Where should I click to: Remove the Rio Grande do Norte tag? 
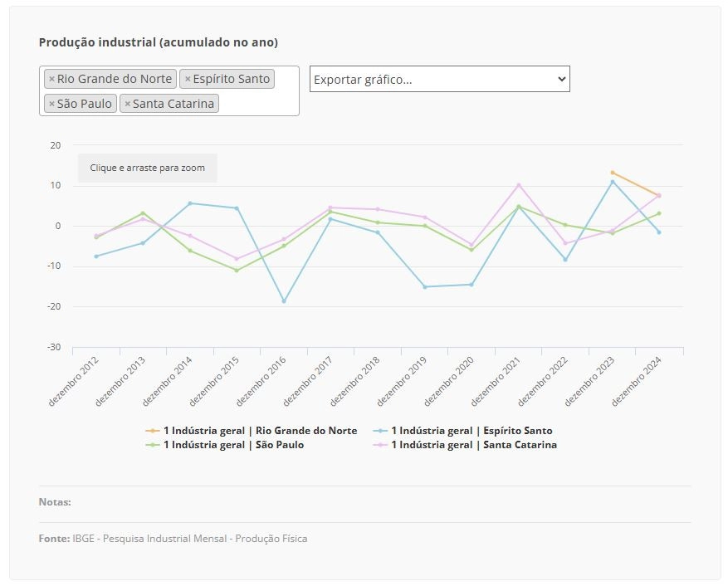(x=51, y=80)
